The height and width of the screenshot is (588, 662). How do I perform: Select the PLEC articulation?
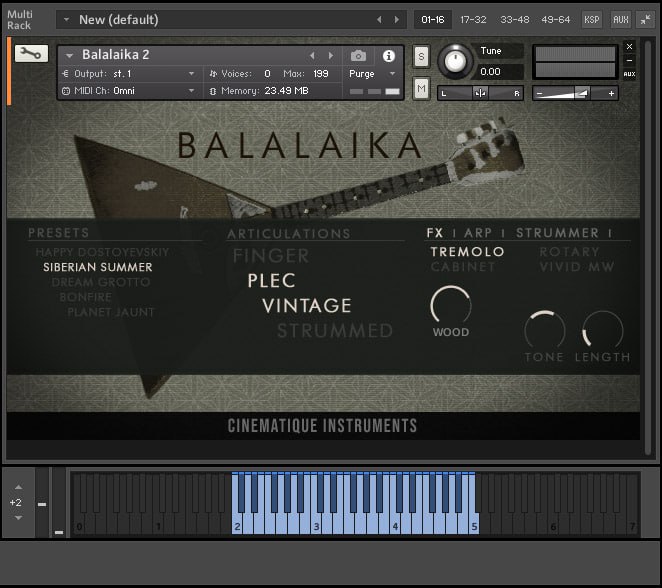coord(271,281)
